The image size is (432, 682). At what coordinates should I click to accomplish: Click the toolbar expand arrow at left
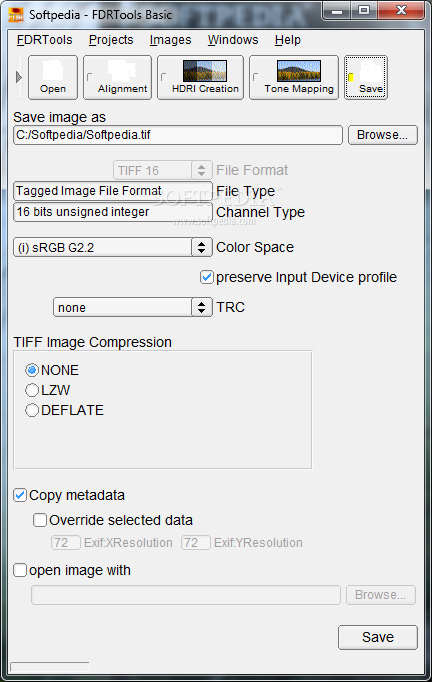(18, 77)
